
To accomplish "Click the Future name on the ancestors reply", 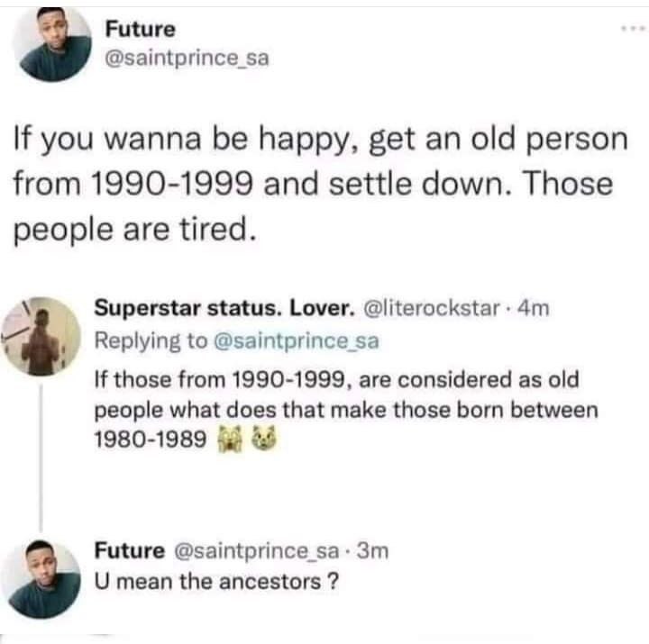I will pos(130,550).
